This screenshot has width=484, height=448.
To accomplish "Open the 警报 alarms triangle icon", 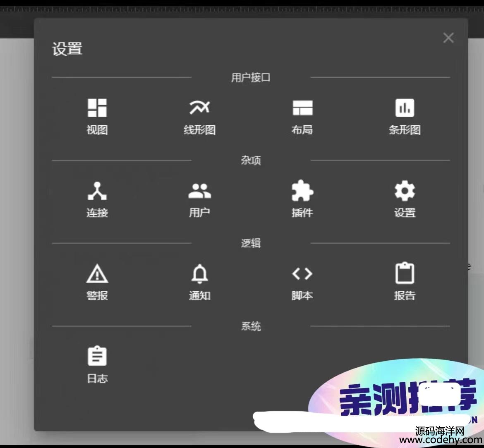I will [97, 273].
